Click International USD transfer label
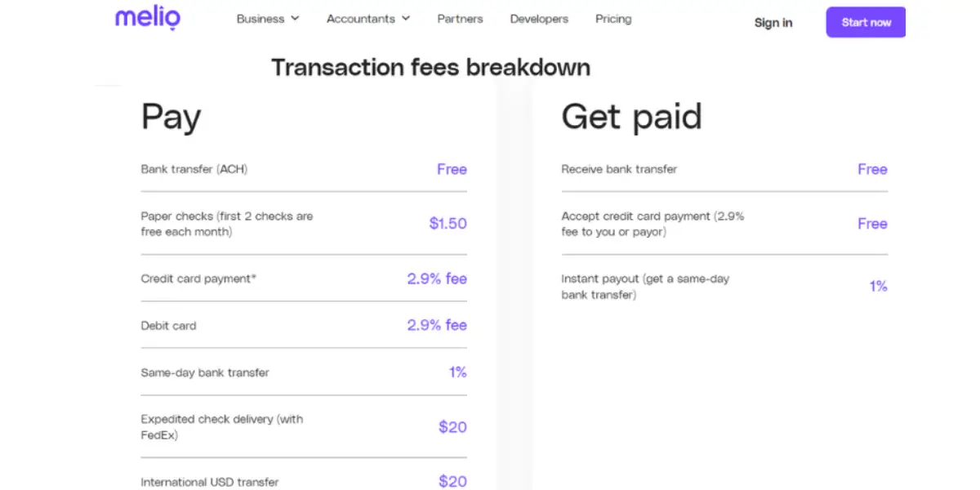 coord(210,482)
